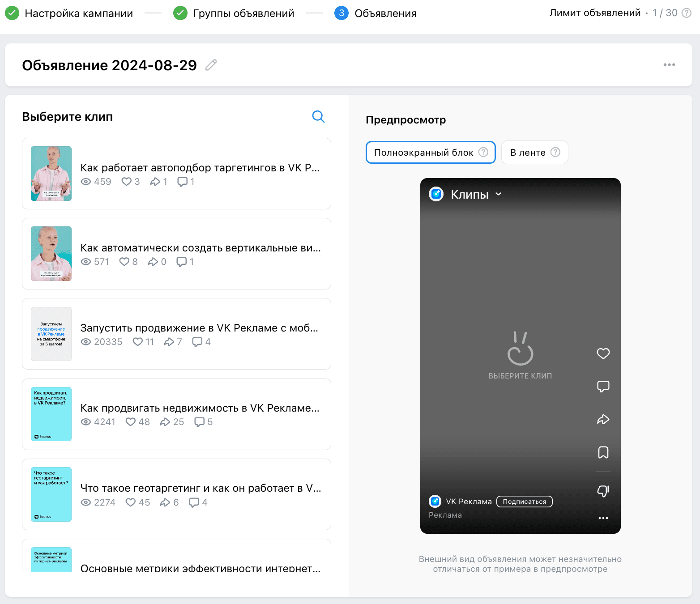The image size is (700, 604).
Task: Click the 4241 views count
Action: (105, 422)
